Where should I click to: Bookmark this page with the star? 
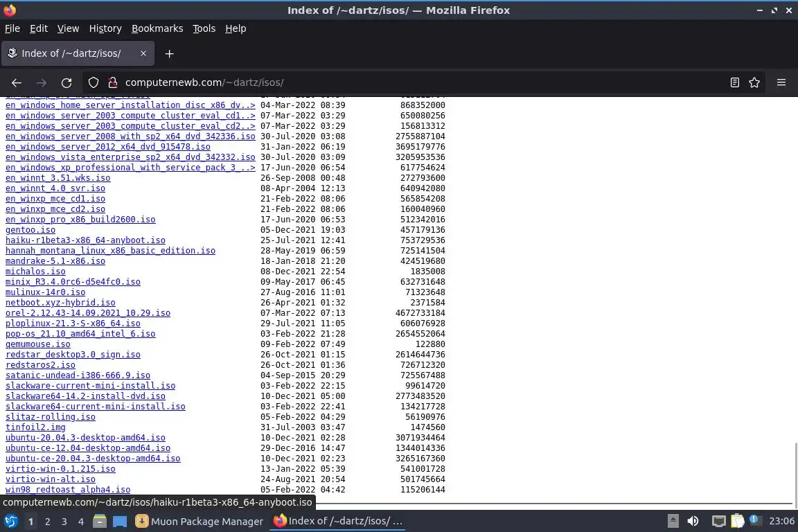click(754, 82)
